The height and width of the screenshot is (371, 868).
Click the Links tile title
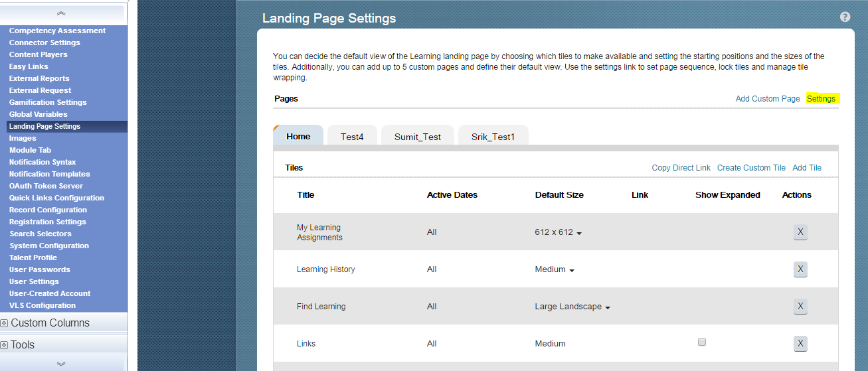(x=306, y=344)
